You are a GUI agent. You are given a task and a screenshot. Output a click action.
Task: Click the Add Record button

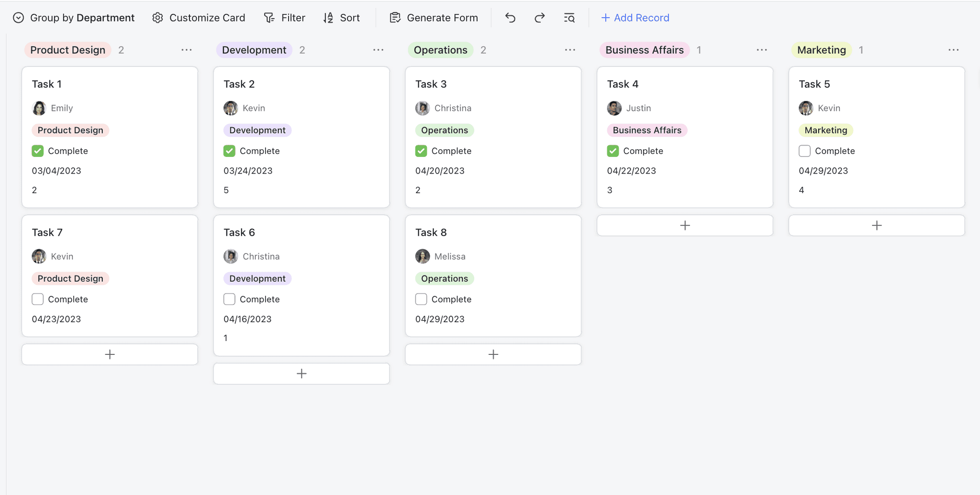click(x=635, y=18)
